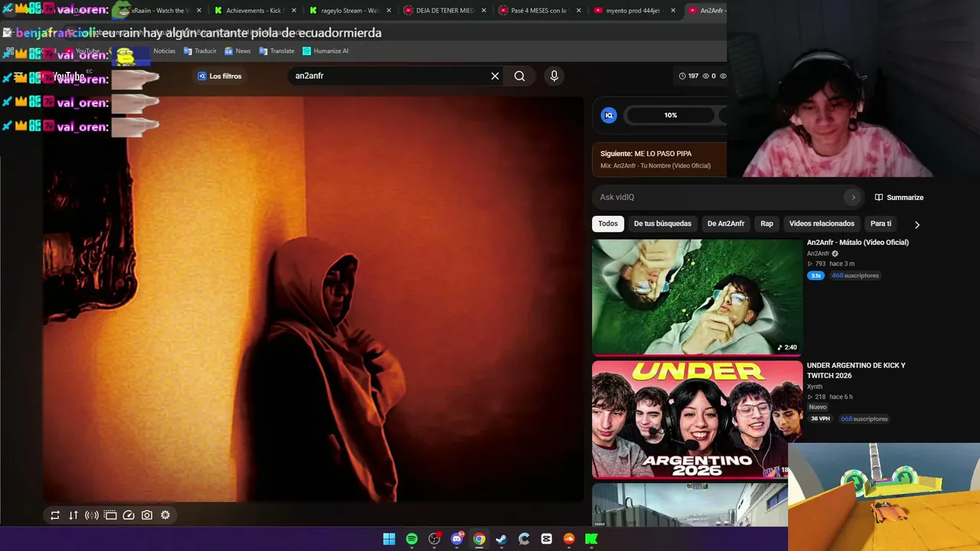Open the playback speed gauge icon
The image size is (980, 551).
(129, 515)
